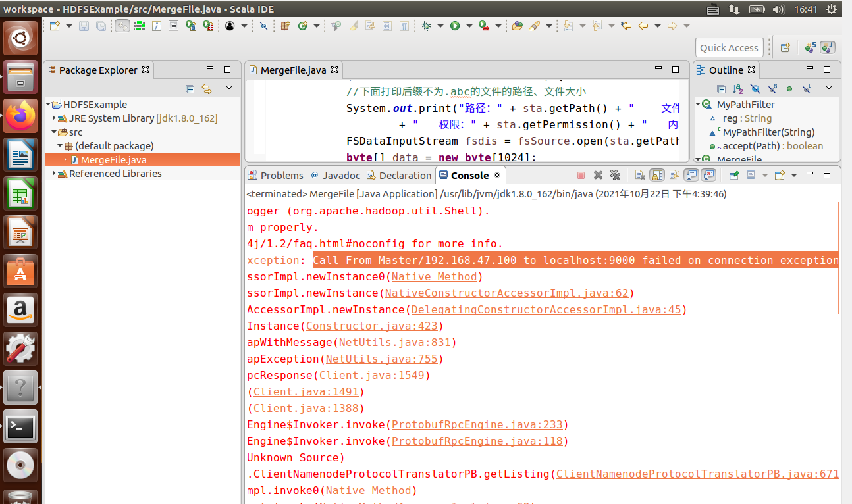Toggle Word Wrap in Console
Image resolution: width=852 pixels, height=504 pixels.
(674, 175)
